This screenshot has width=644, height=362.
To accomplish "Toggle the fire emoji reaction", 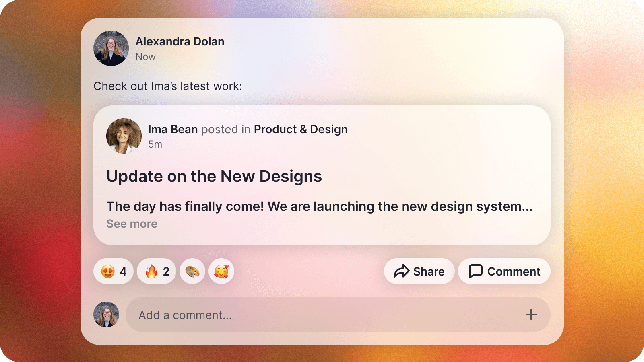I will 157,271.
